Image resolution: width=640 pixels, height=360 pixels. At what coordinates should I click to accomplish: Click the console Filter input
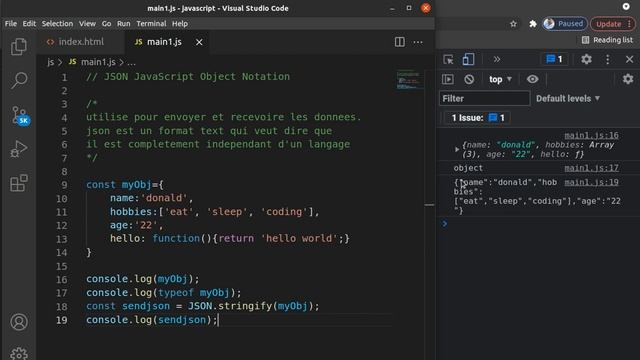click(x=484, y=98)
